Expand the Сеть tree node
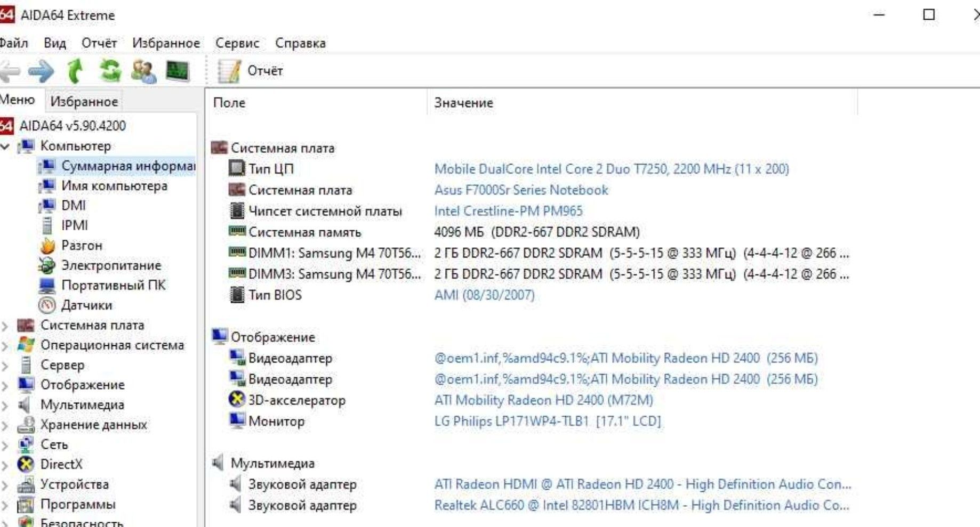 point(5,445)
